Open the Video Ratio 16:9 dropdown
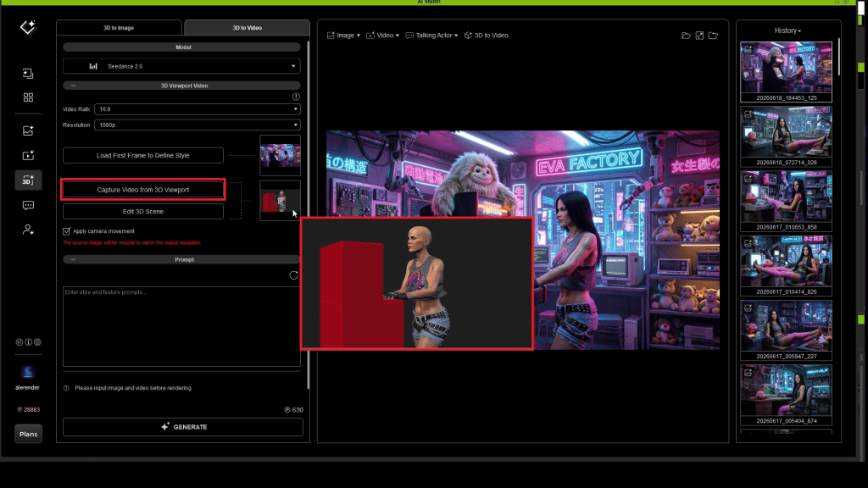This screenshot has width=868, height=488. click(x=197, y=109)
